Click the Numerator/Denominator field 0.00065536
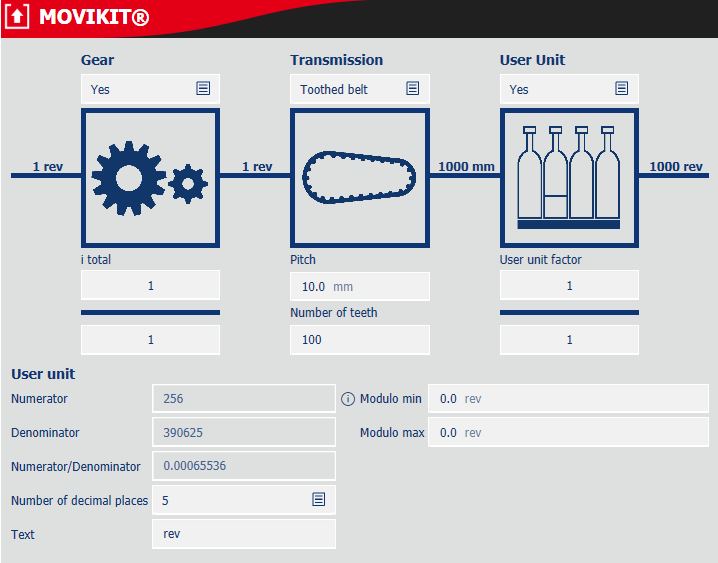718x563 pixels. (x=244, y=466)
